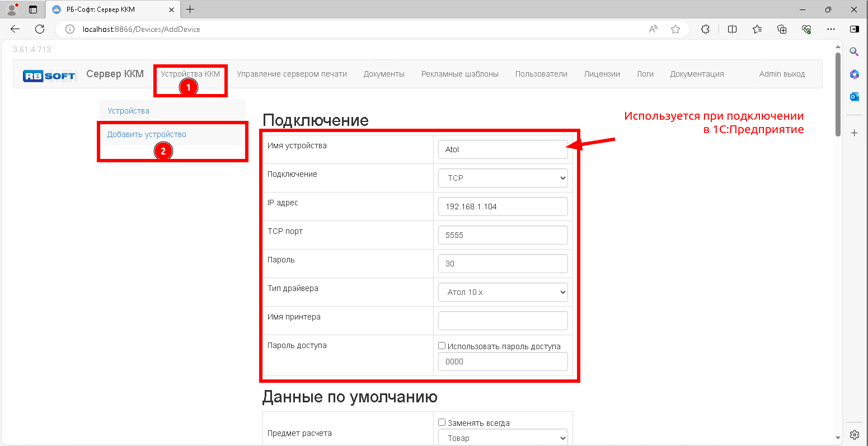
Task: Click Сервер ККМ brand link
Action: coord(115,74)
